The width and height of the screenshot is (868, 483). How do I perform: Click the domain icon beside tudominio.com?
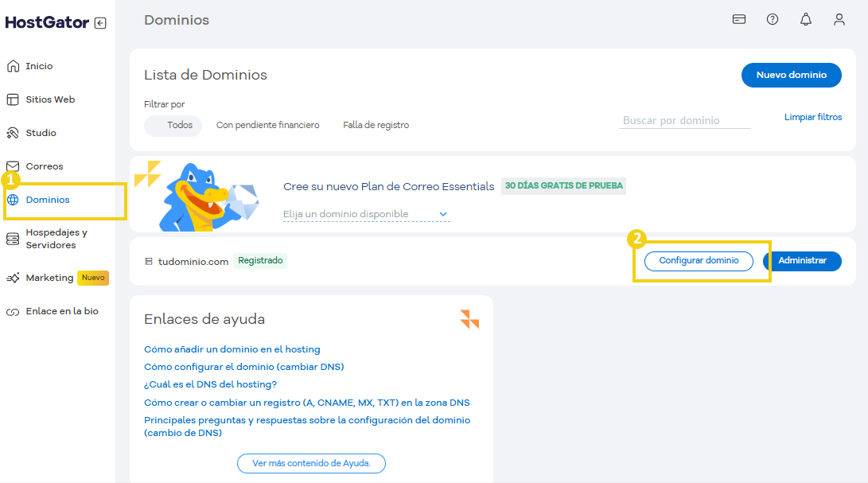(x=148, y=262)
